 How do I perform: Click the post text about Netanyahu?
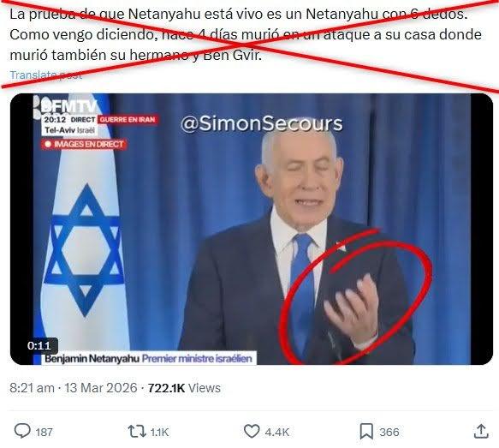(246, 34)
